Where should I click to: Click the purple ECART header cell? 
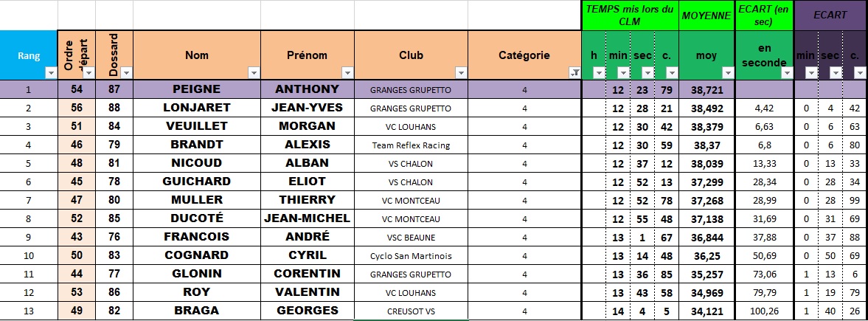(x=830, y=15)
